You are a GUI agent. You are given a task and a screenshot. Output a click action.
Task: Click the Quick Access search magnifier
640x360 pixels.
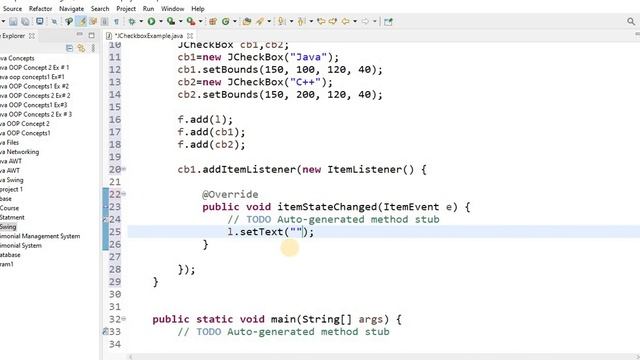pos(631,21)
